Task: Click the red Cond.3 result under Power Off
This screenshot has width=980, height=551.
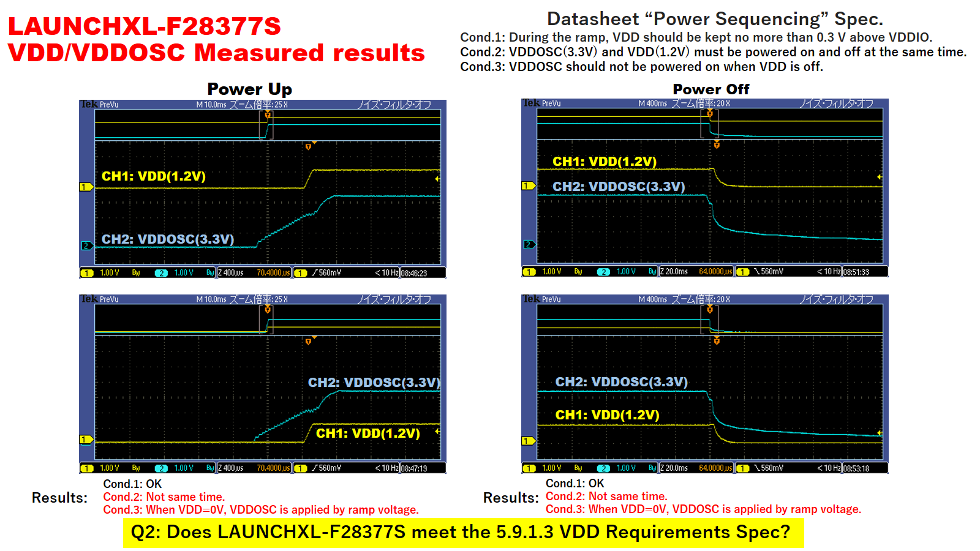Action: click(703, 509)
